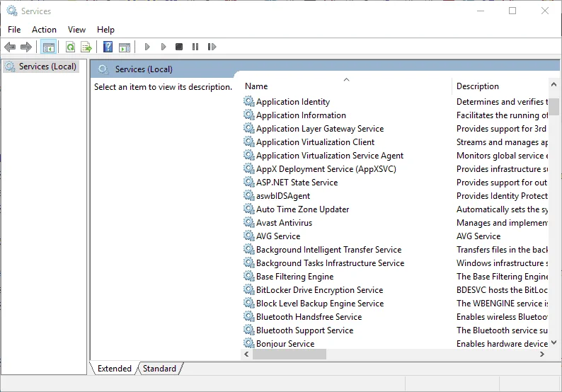Click the gear icon beside Application Identity
Image resolution: width=562 pixels, height=392 pixels.
(x=248, y=101)
